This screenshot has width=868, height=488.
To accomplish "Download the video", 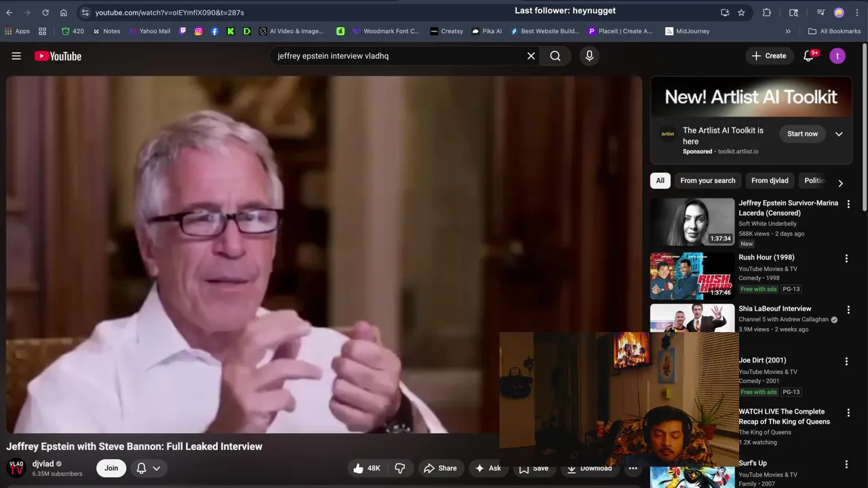I will point(589,468).
